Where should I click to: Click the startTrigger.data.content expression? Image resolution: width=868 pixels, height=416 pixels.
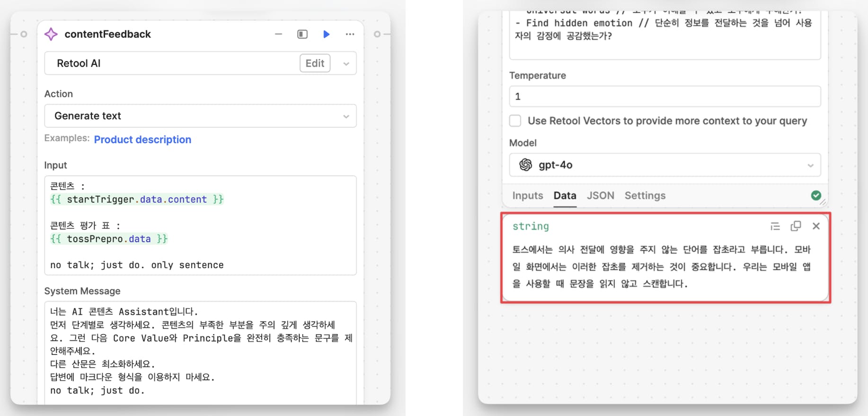[x=137, y=199]
